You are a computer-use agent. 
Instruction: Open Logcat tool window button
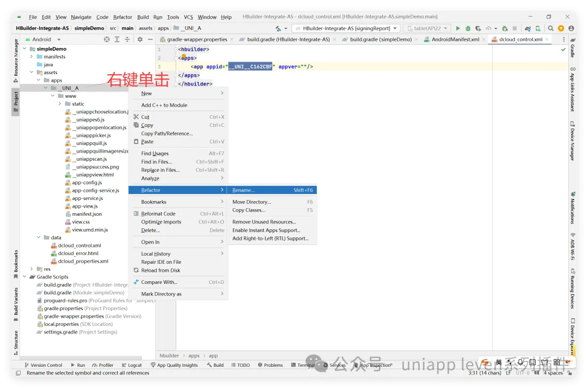pos(132,365)
